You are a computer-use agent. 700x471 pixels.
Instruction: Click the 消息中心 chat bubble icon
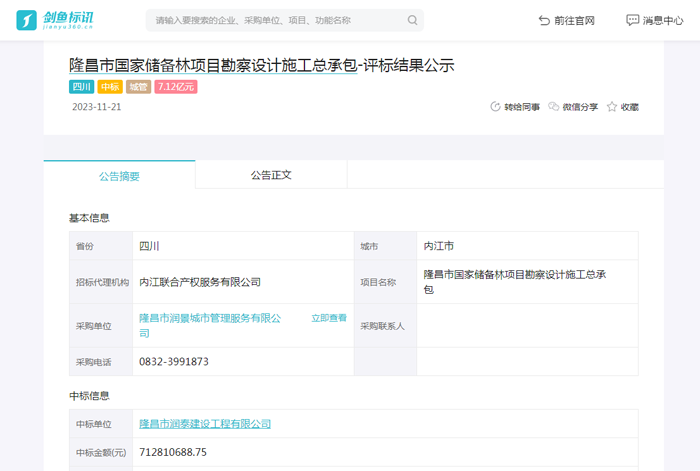pos(632,20)
